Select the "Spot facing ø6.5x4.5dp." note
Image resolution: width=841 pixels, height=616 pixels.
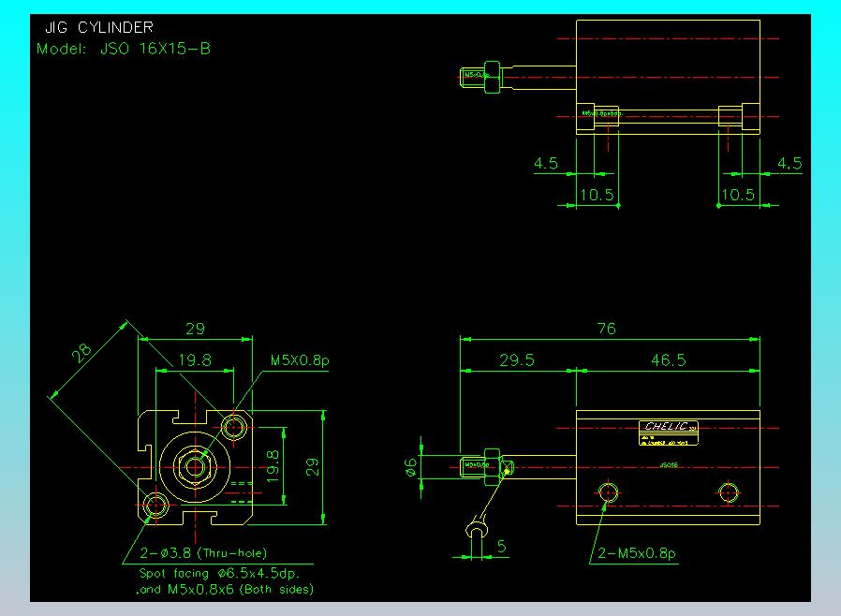(219, 573)
